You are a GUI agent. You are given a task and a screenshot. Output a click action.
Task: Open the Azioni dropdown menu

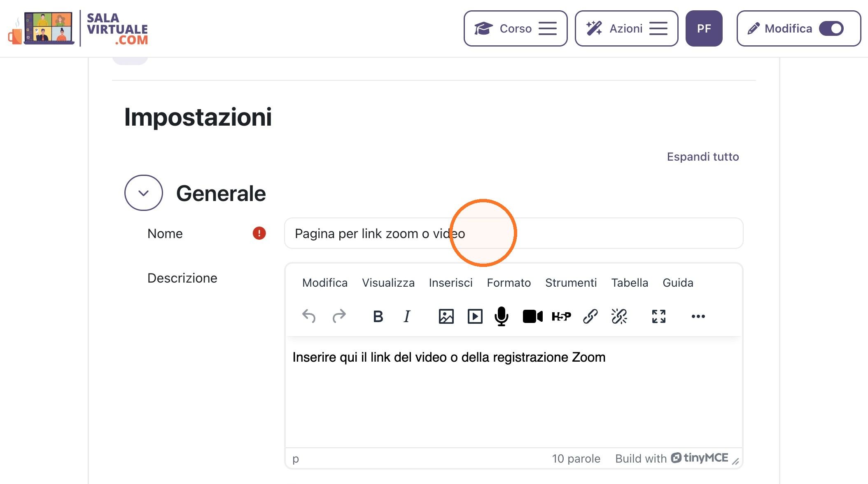pyautogui.click(x=626, y=28)
